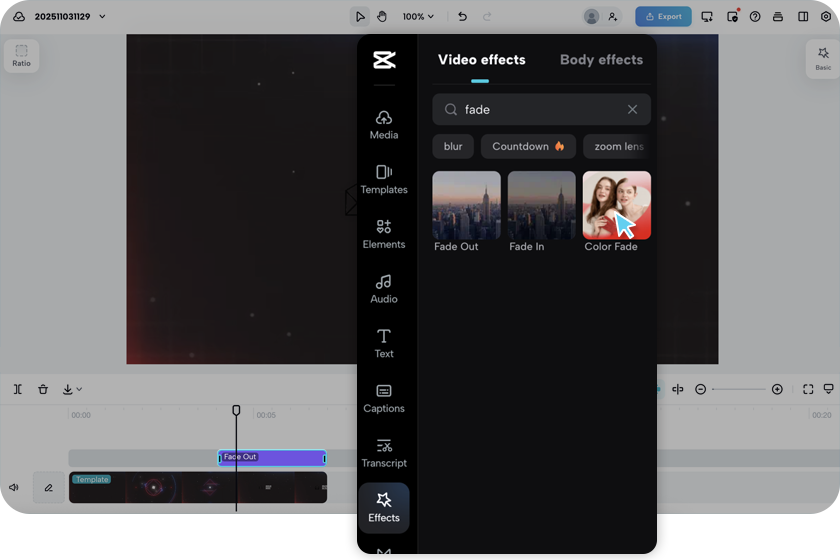This screenshot has height=560, width=840.
Task: Click the effects search field containing fade
Action: (x=541, y=109)
